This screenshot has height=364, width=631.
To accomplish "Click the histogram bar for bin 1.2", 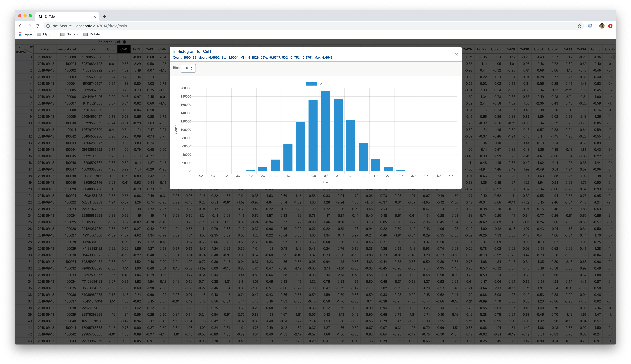I will tap(363, 157).
